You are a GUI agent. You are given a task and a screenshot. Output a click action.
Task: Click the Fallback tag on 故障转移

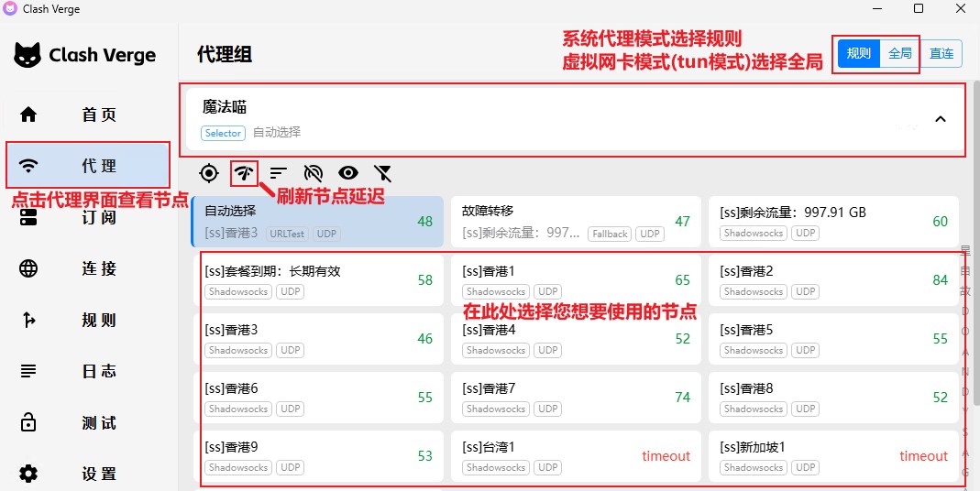pos(610,234)
